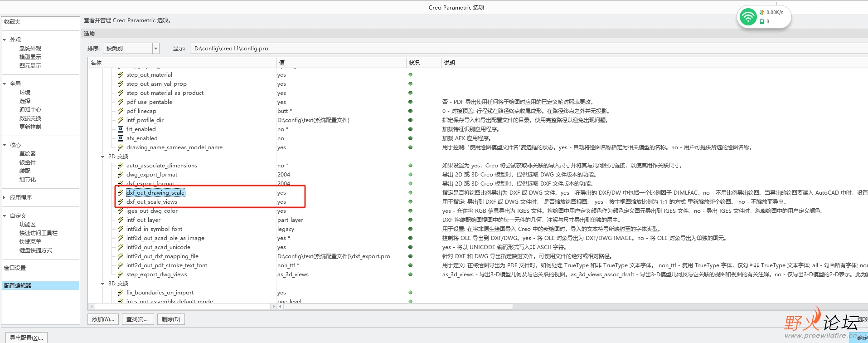Screen dimensions: 868x343
Task: Click green status dot for pdf_linecap
Action: (x=410, y=111)
